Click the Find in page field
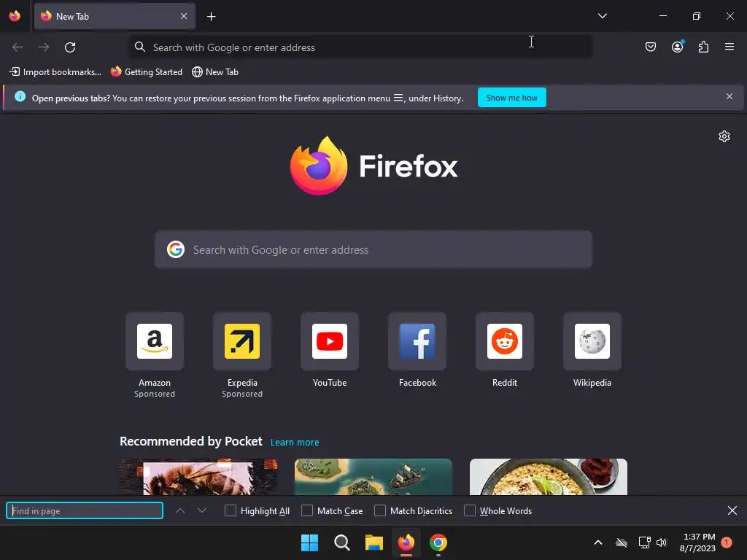The height and width of the screenshot is (560, 747). point(85,511)
